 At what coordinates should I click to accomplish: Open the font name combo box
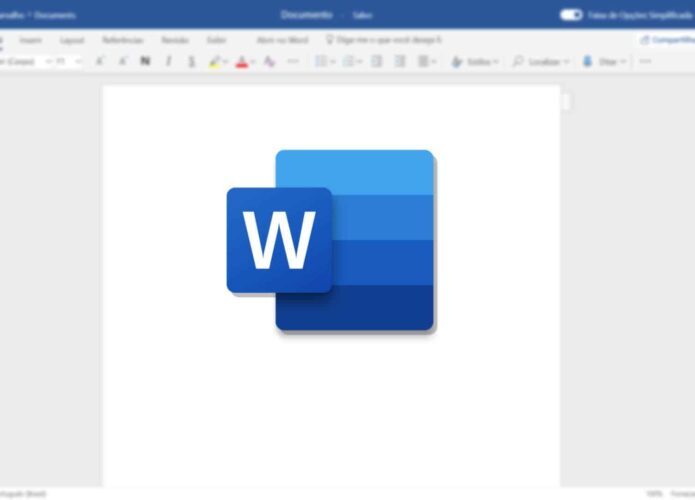(x=26, y=61)
